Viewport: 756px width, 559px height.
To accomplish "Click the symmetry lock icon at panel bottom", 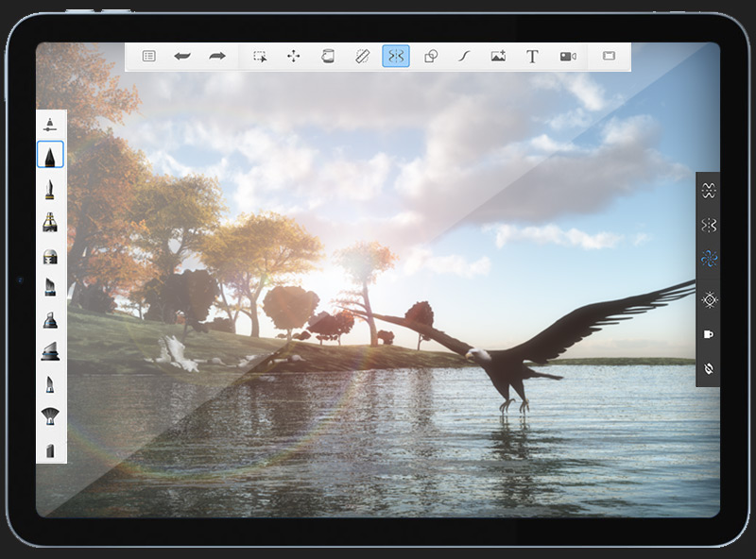I will coord(709,367).
